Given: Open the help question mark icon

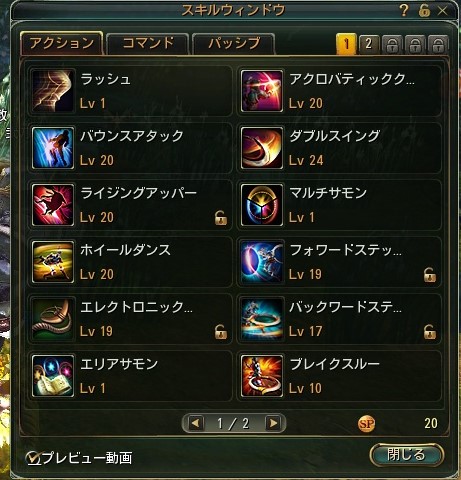Looking at the screenshot, I should 404,11.
